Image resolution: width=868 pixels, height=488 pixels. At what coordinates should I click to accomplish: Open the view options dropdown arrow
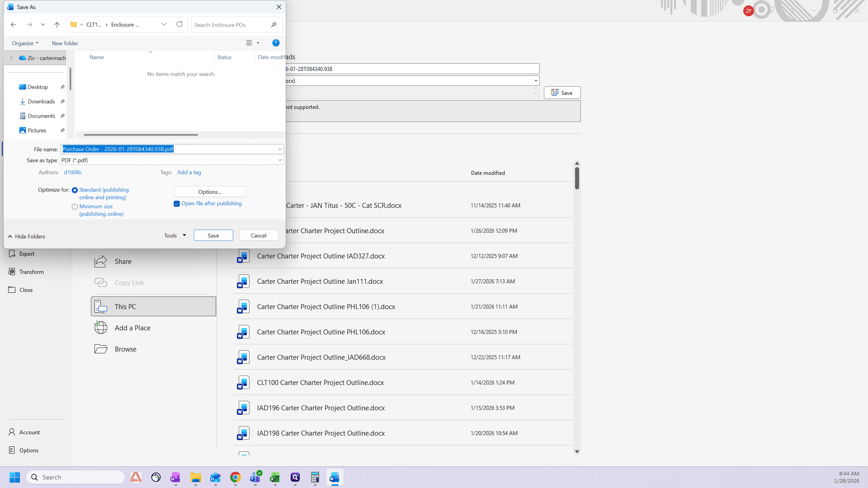click(x=258, y=43)
